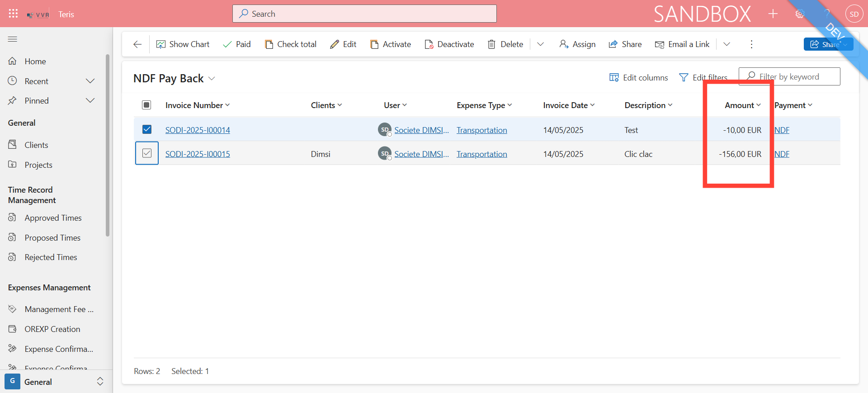Click the -156,00 EUR amount cell
The width and height of the screenshot is (868, 393).
(x=740, y=154)
